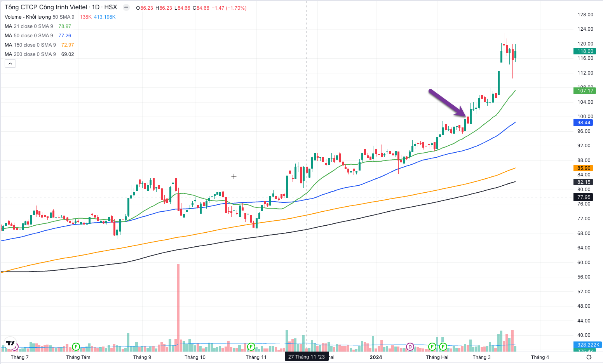Click the blue 98.44 MA 50 price label
Viewport: 603px width, 364px height.
pyautogui.click(x=583, y=123)
